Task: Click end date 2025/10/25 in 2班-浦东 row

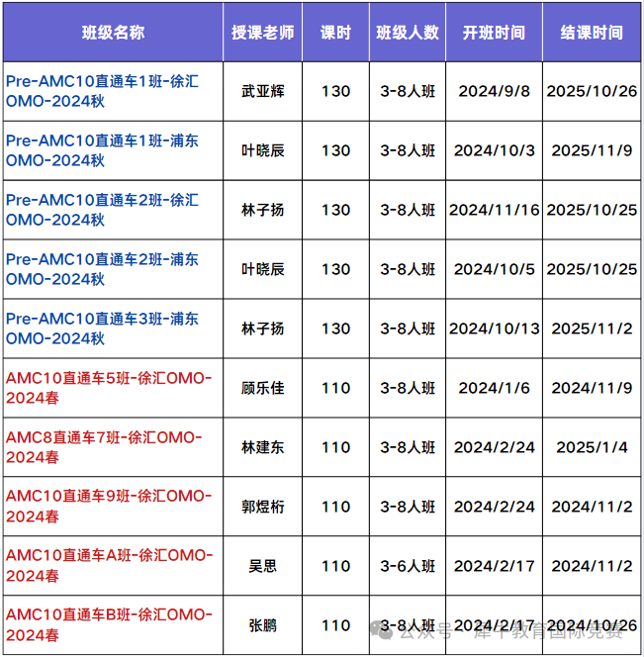Action: tap(592, 269)
